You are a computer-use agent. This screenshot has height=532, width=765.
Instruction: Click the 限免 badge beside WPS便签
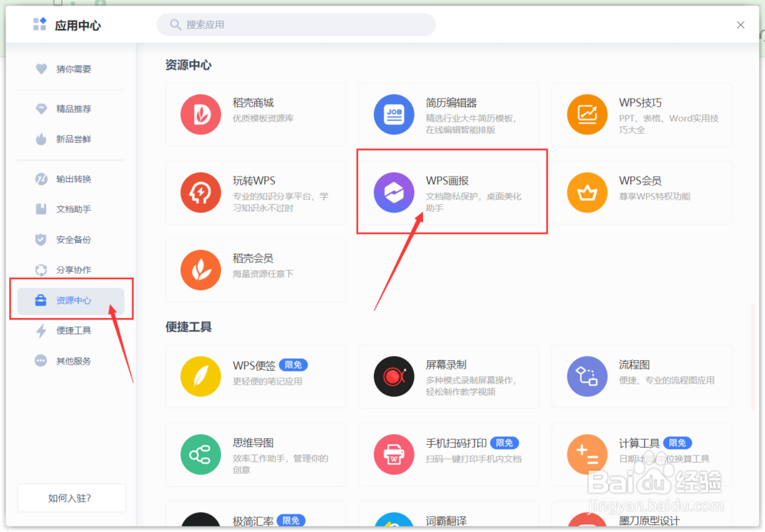coord(293,365)
